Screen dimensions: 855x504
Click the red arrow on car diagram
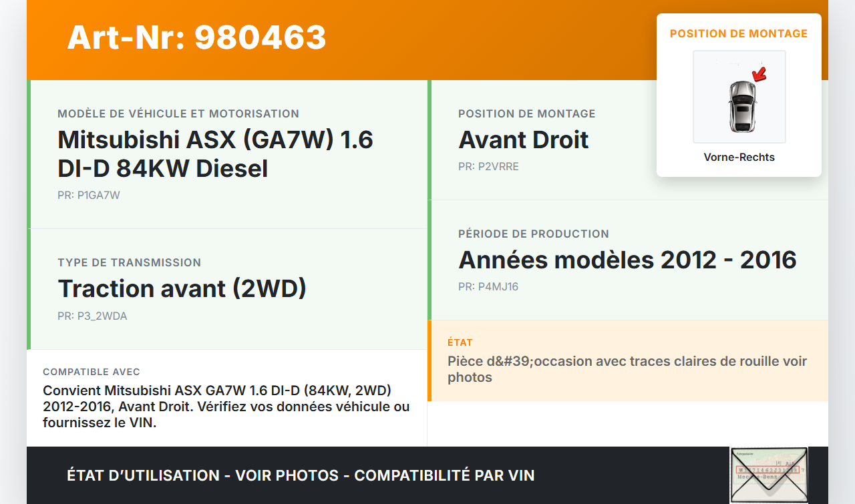coord(759,73)
